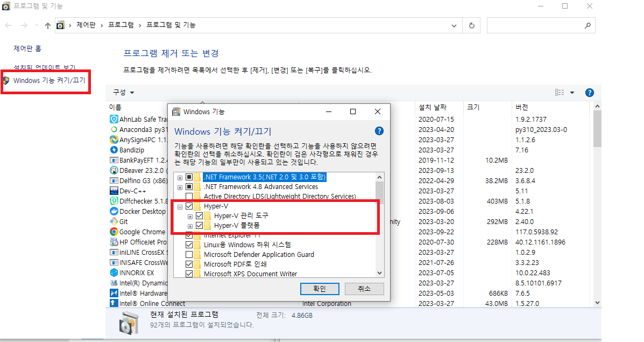Screen dimensions: 644x342
Task: Select the Linux용 Windows 하위 시스템 row
Action: tap(247, 245)
